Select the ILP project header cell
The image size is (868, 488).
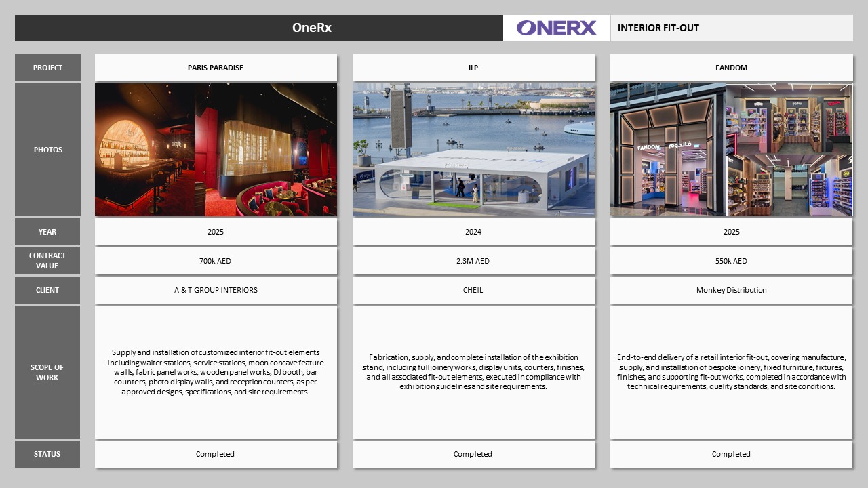pyautogui.click(x=473, y=68)
